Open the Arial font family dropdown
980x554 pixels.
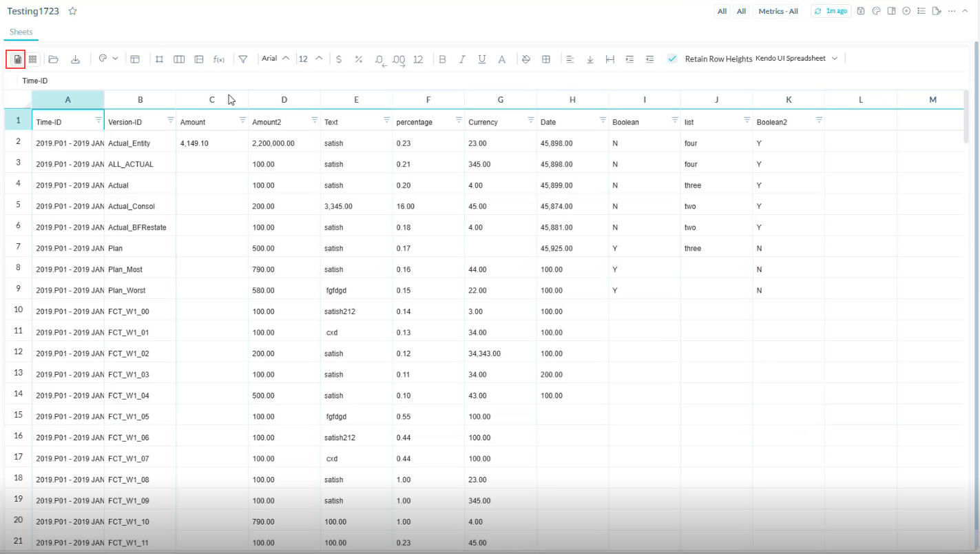273,59
